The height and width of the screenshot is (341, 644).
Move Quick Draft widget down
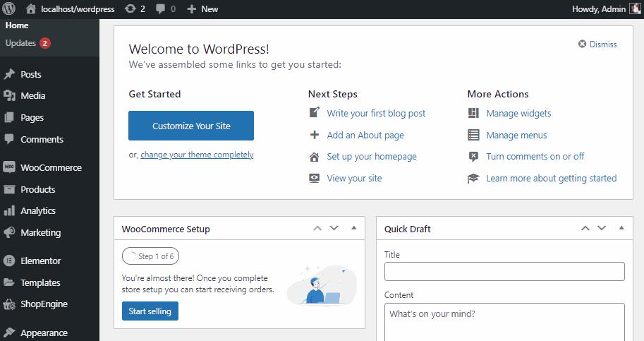602,229
